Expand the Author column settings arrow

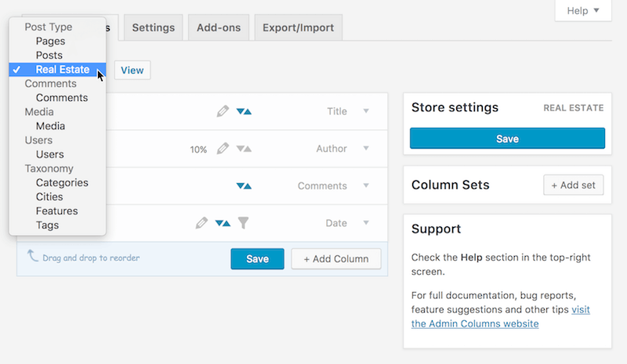point(366,148)
